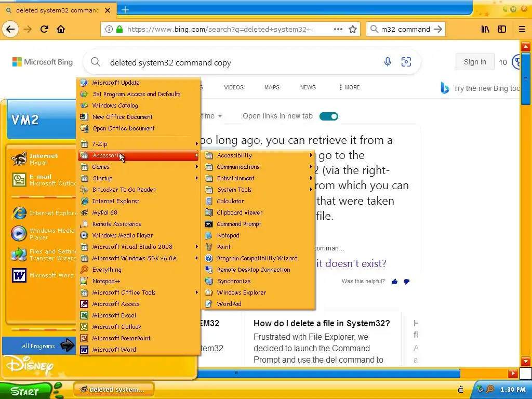Open Program Compatibility Wizard
The width and height of the screenshot is (532, 399).
click(257, 258)
